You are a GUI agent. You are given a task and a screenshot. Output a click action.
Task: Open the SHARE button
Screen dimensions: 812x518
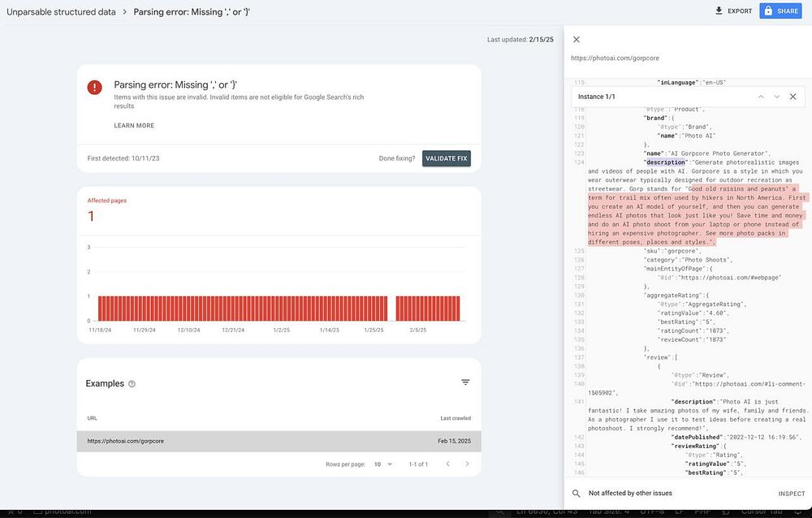(x=780, y=11)
